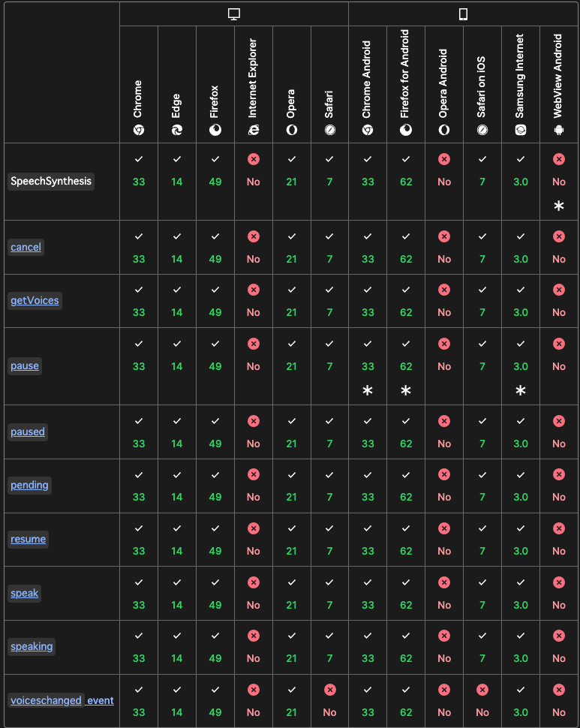Click the desktop Safari compass icon
This screenshot has width=580, height=728.
[x=329, y=130]
